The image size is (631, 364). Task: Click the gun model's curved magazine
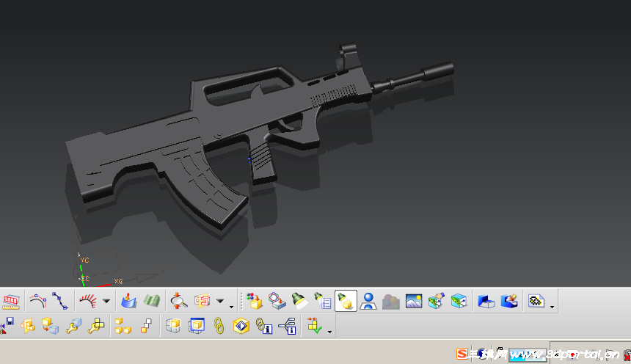[x=205, y=185]
